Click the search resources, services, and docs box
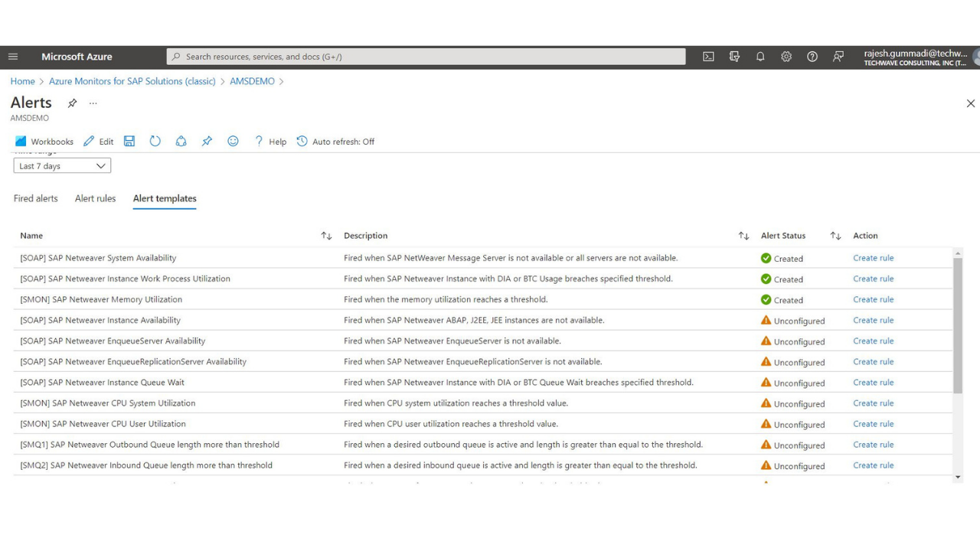This screenshot has width=980, height=551. tap(426, 57)
